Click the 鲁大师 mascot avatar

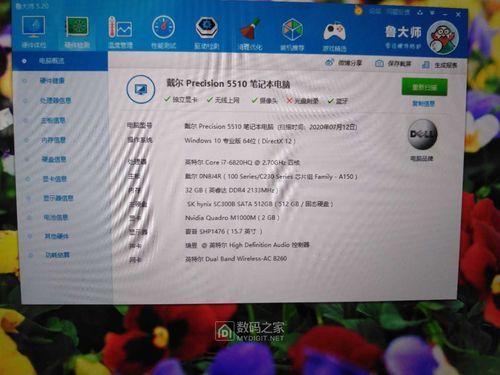click(x=443, y=37)
